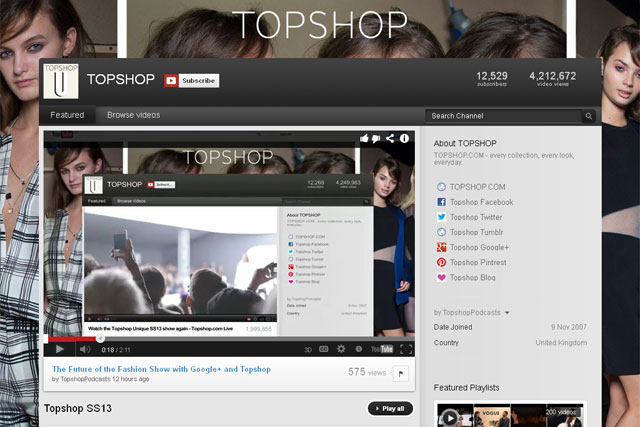Click the large TOPSHOP banner title
This screenshot has height=427, width=640.
320,25
